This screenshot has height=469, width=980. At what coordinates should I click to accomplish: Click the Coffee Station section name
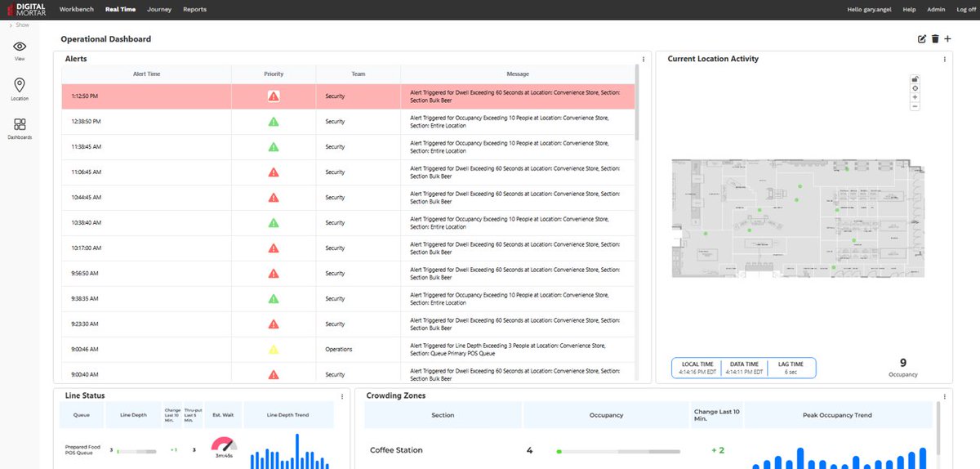(396, 450)
